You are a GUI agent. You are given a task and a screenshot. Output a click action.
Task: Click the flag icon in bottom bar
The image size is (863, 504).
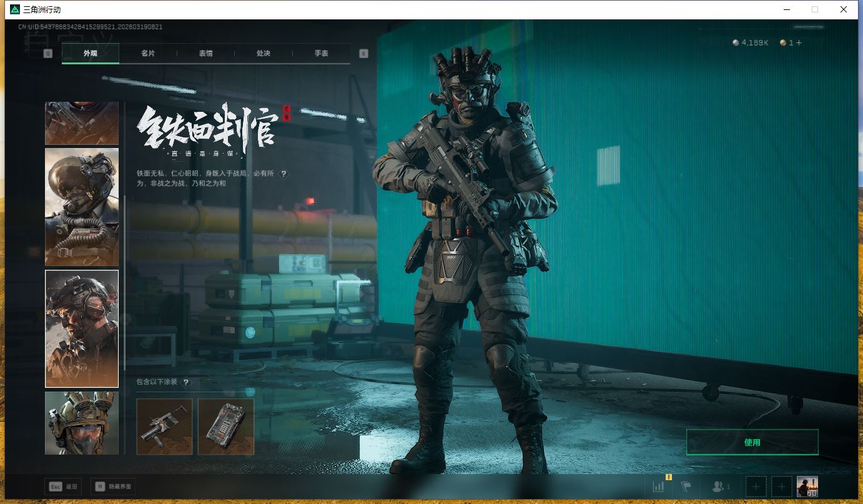pos(686,486)
